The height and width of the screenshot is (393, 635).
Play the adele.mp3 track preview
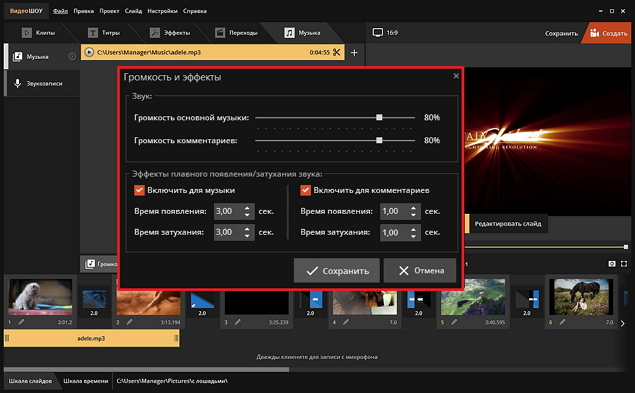point(89,52)
